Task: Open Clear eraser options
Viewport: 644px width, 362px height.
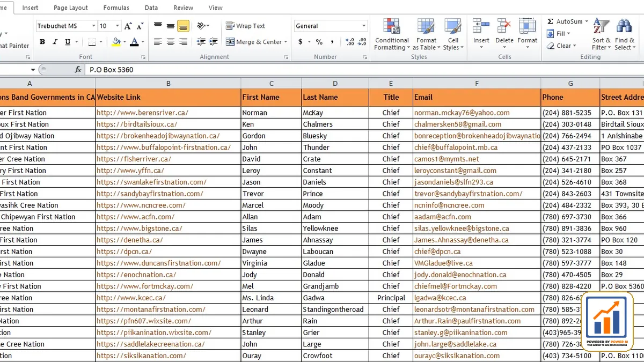Action: pos(561,46)
